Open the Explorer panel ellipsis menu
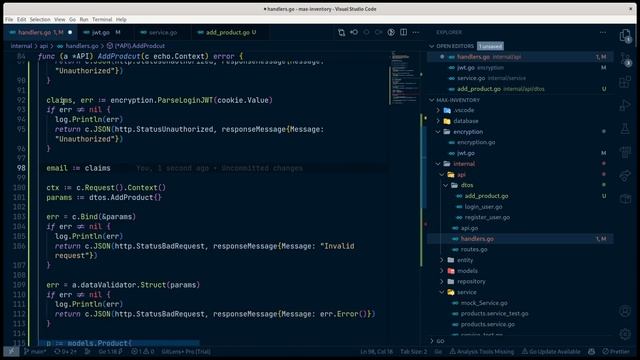Viewport: 640px width, 360px height. (603, 32)
